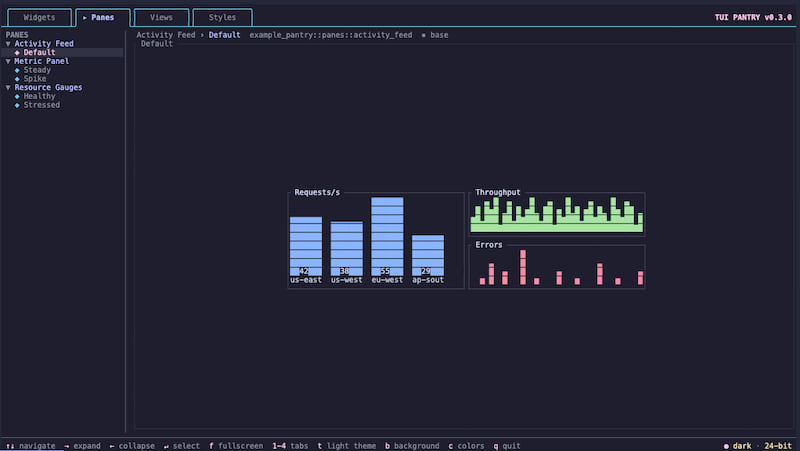Select the Resource Gauges group label
Screen dimensions: 800x451
pyautogui.click(x=48, y=87)
